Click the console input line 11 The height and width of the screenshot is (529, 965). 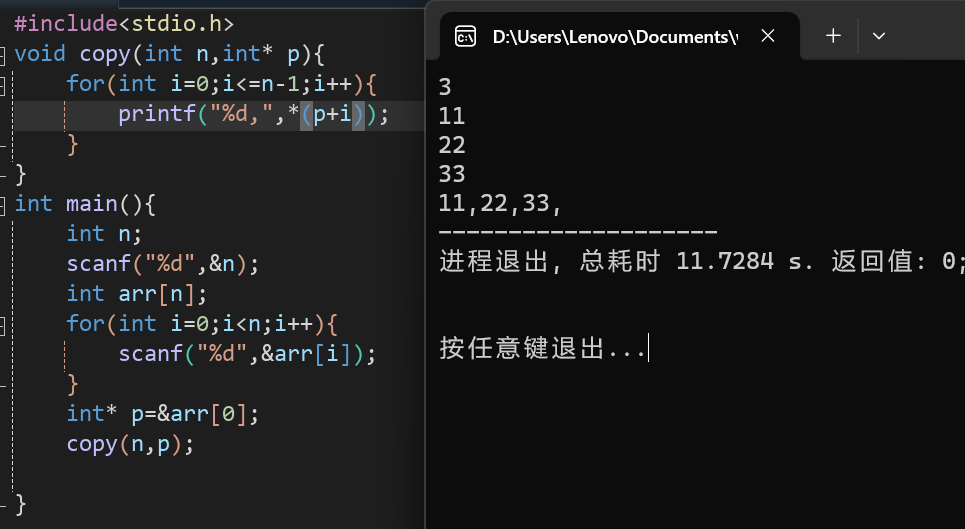(x=452, y=116)
